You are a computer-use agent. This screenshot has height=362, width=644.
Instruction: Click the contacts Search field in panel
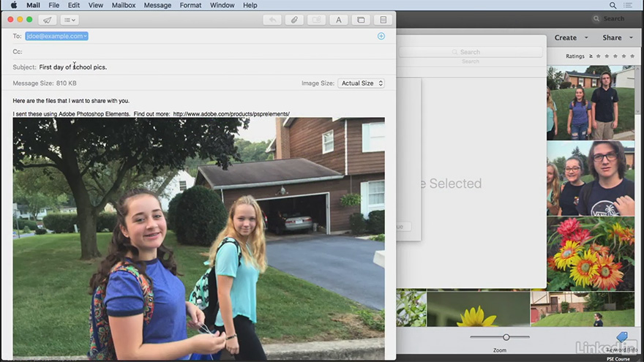471,52
